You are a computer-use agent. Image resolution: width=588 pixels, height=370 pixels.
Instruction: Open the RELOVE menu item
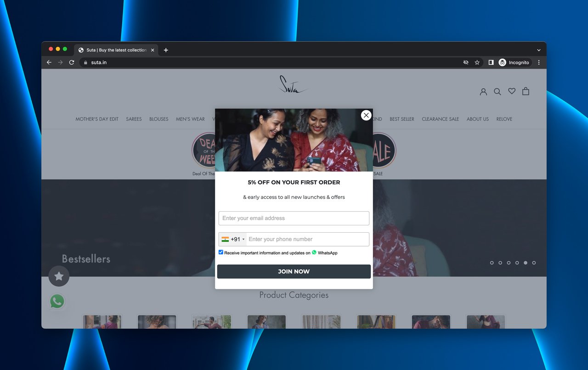504,119
